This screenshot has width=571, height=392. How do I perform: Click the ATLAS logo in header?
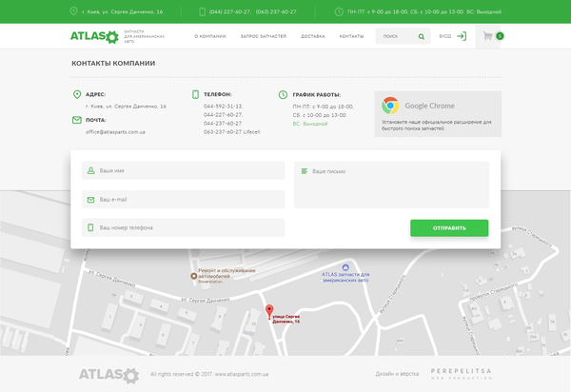(93, 36)
